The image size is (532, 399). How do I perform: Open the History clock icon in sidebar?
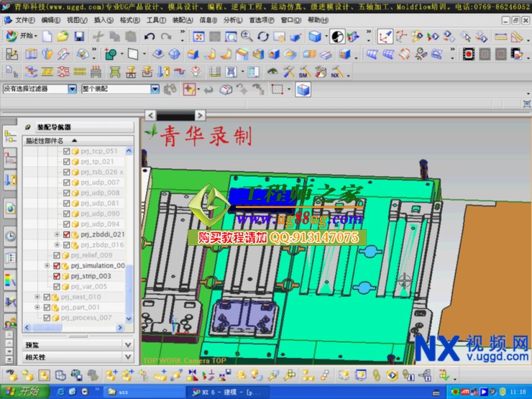click(10, 236)
